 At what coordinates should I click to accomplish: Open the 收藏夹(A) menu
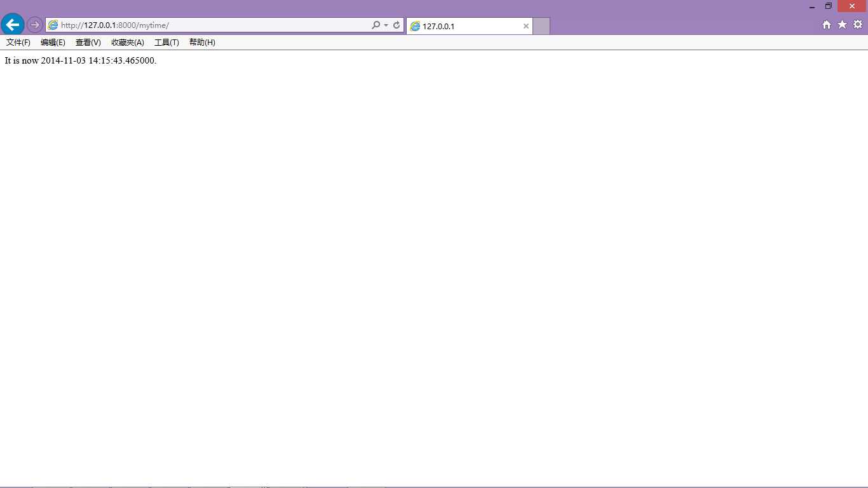pos(128,43)
